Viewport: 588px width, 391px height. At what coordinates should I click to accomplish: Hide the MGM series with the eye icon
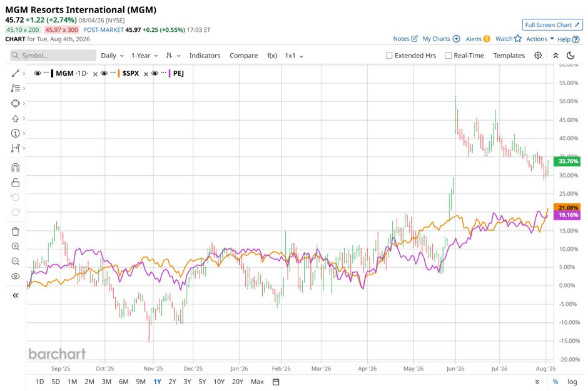pyautogui.click(x=37, y=73)
